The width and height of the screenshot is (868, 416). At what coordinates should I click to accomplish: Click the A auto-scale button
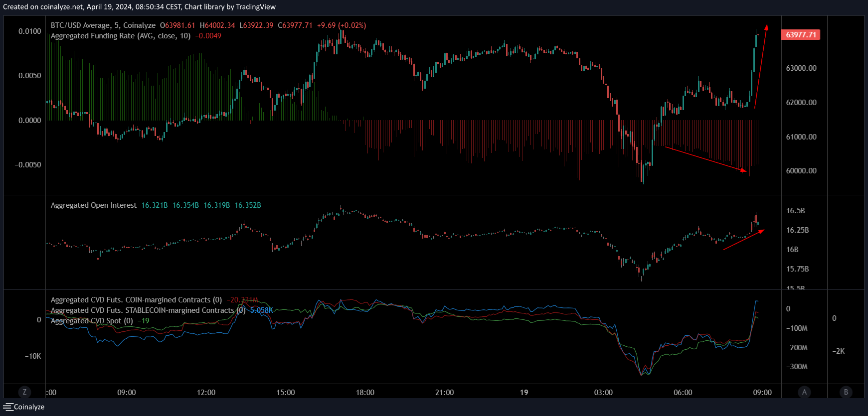point(804,392)
